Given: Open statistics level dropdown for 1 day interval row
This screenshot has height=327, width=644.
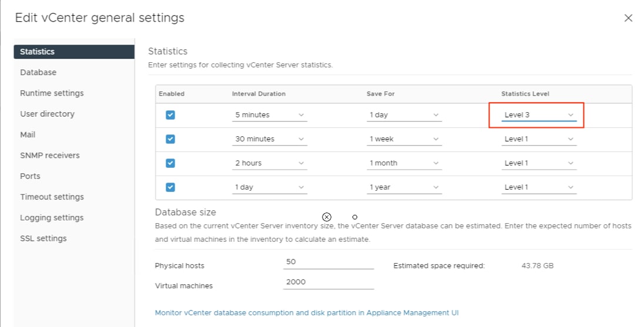Looking at the screenshot, I should point(539,187).
